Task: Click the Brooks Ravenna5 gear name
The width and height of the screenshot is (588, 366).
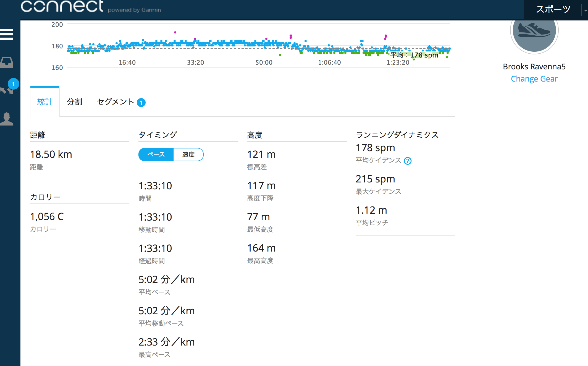Action: (534, 67)
